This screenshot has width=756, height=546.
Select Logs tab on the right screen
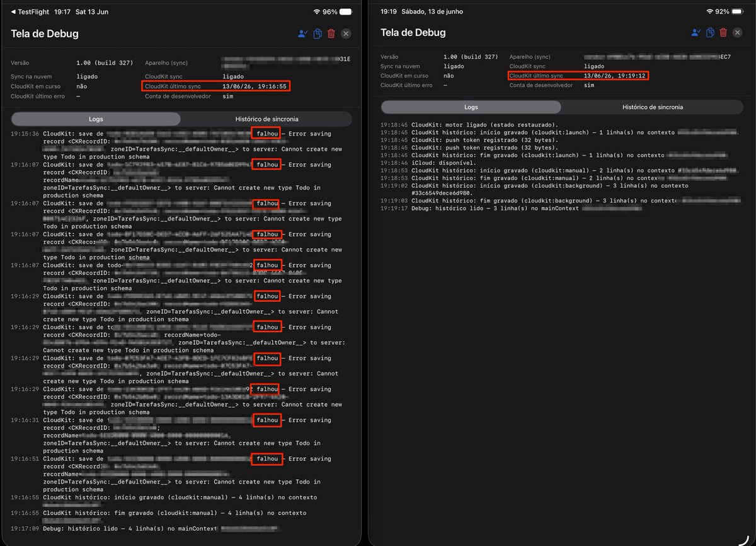pyautogui.click(x=471, y=107)
